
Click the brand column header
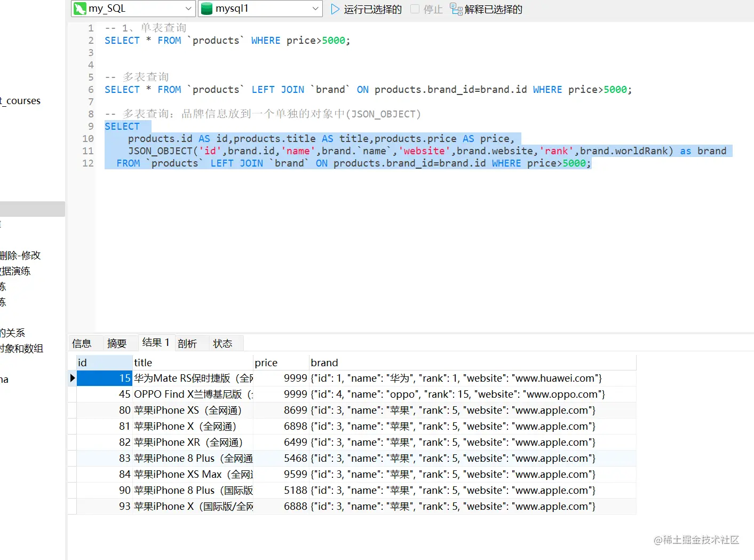point(473,362)
